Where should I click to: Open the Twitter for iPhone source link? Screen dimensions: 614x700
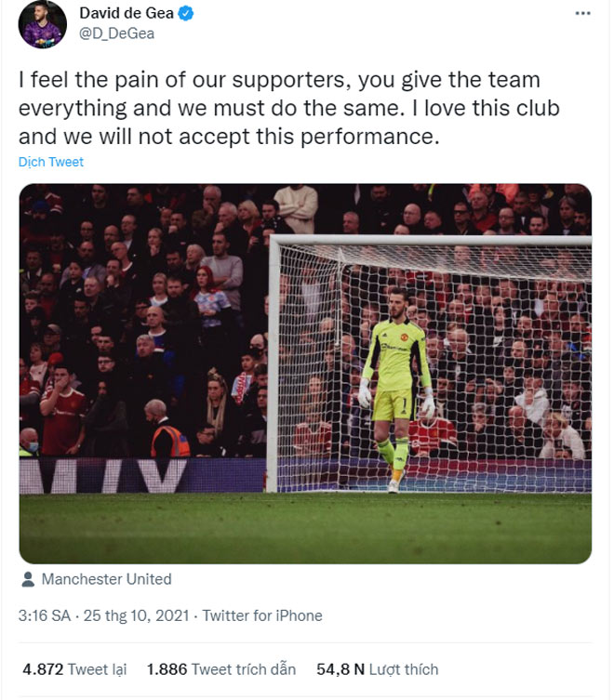[261, 615]
